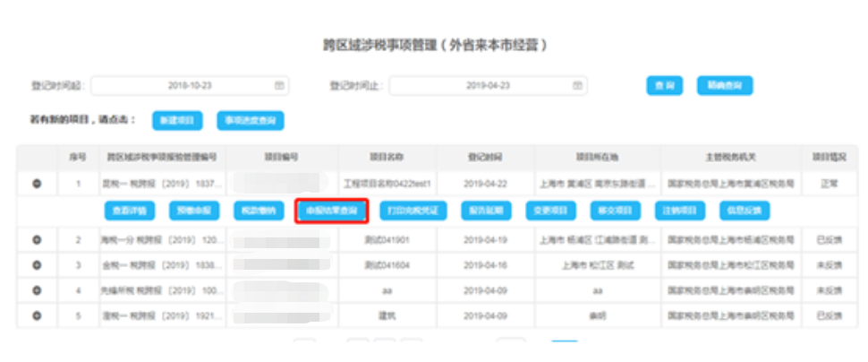Click the 信息反馈 button

[745, 211]
